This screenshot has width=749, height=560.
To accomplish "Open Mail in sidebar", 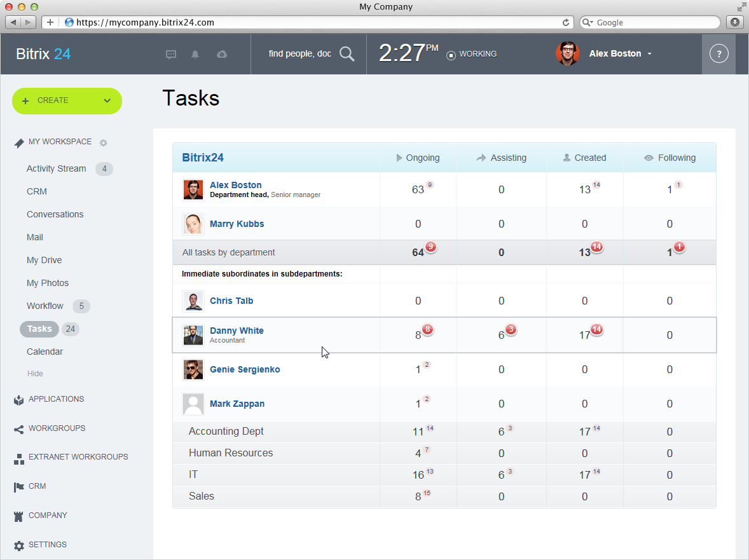I will pyautogui.click(x=35, y=237).
